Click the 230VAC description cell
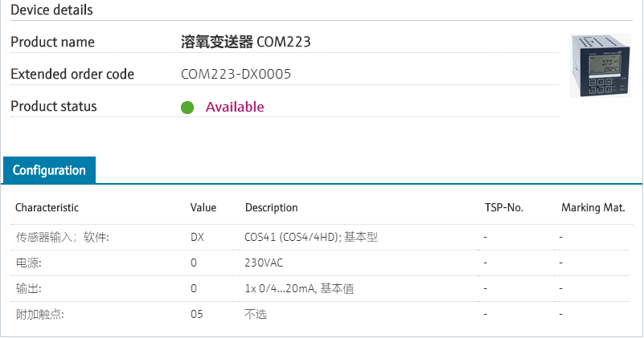This screenshot has width=644, height=338. (264, 263)
